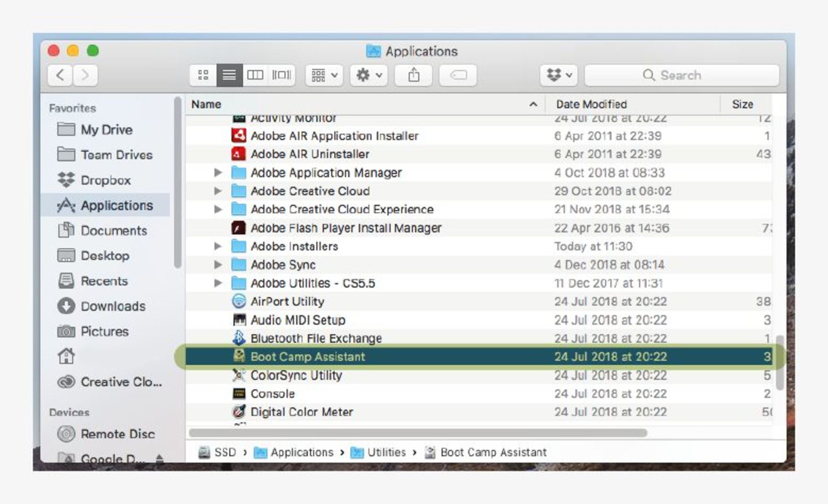
Task: Click the Share toolbar button
Action: (414, 75)
